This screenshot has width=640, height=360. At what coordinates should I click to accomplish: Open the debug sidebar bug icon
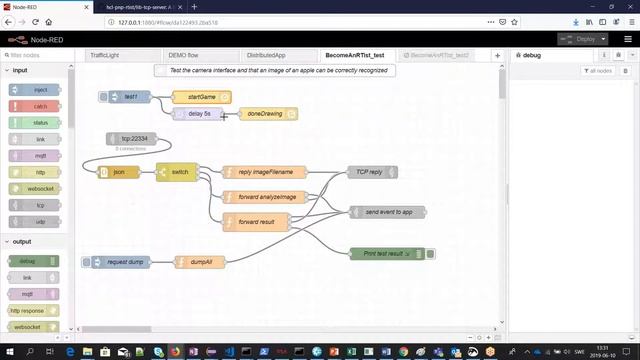[618, 55]
